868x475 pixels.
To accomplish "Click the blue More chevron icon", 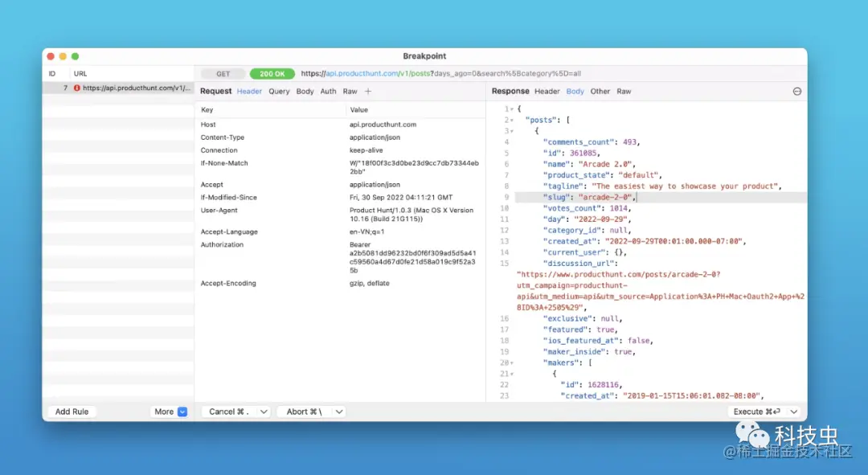I will pyautogui.click(x=182, y=412).
